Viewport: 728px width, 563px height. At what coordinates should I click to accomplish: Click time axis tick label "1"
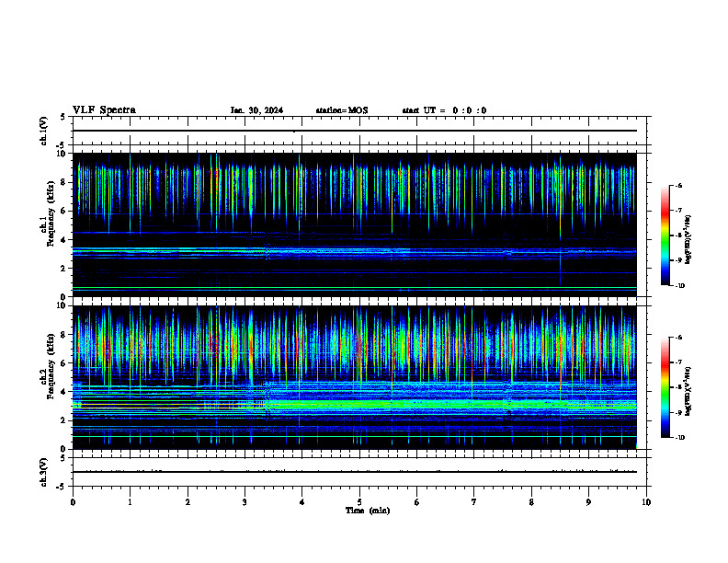130,502
